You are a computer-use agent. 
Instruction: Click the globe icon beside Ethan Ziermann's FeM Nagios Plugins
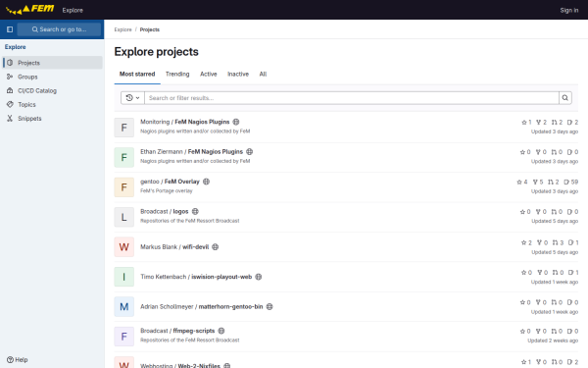point(249,152)
